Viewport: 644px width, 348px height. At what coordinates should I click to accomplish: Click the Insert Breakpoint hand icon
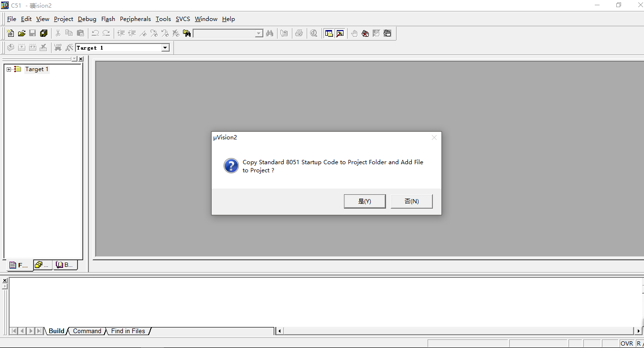(354, 33)
